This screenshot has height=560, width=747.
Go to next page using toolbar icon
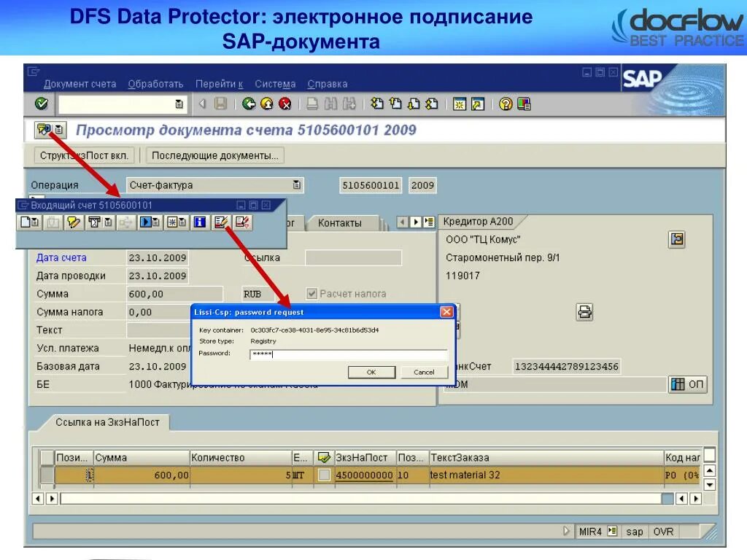(x=414, y=104)
